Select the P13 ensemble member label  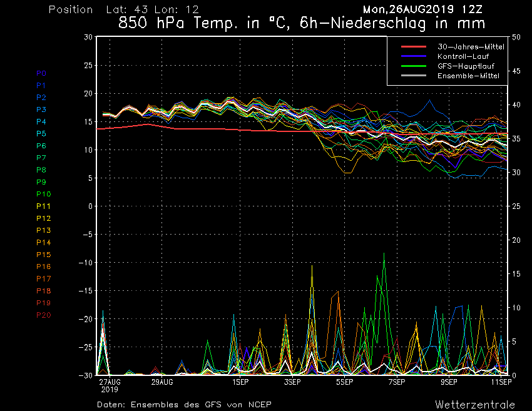(43, 230)
